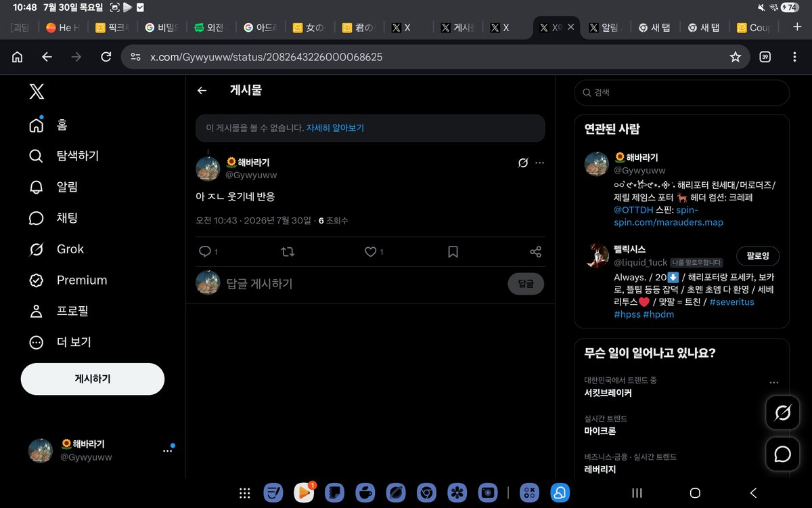Go back with the 게시물 header arrow
The image size is (812, 508).
pyautogui.click(x=202, y=91)
